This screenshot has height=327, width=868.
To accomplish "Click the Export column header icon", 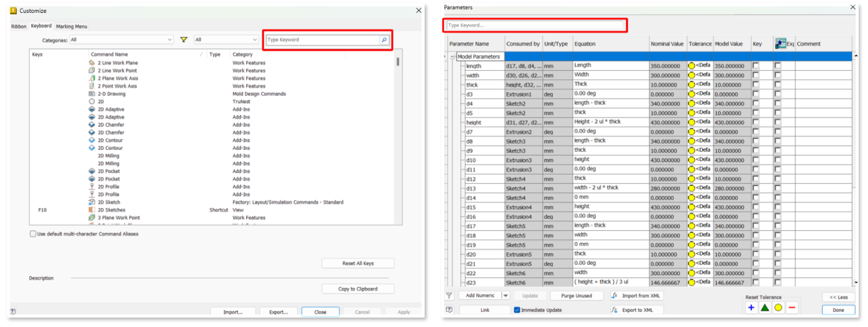I will 781,43.
